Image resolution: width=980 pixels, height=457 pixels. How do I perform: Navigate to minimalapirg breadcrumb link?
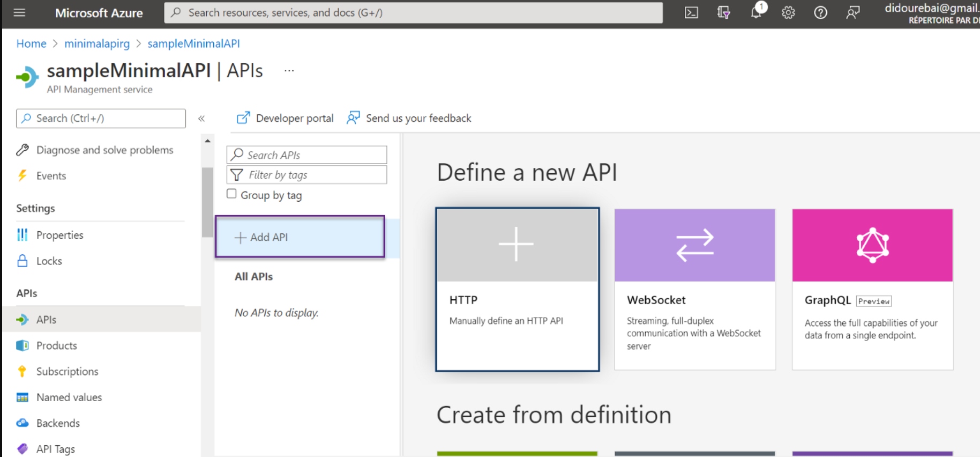tap(97, 43)
